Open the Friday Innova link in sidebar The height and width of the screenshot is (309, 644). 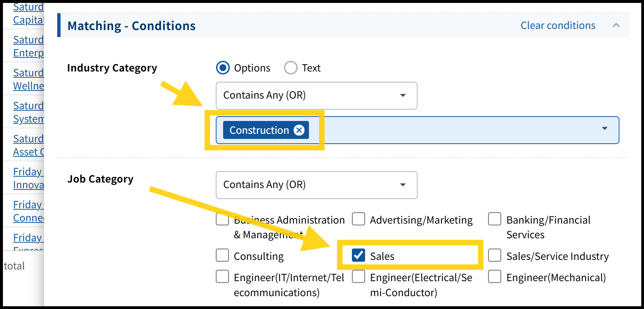(x=28, y=178)
